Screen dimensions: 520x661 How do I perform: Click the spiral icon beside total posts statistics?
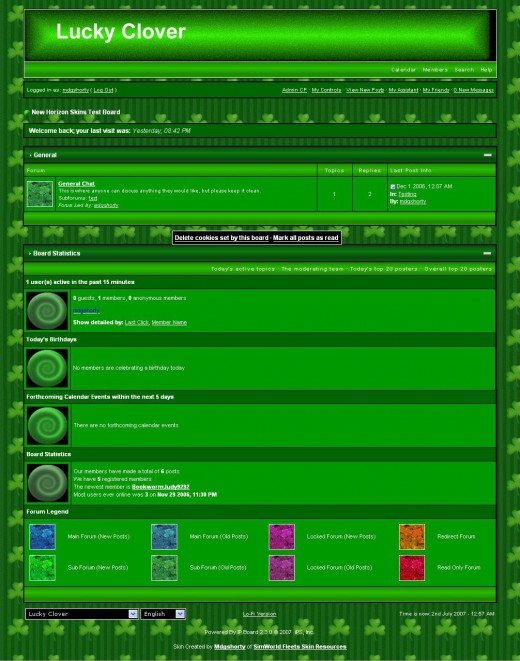tap(47, 483)
